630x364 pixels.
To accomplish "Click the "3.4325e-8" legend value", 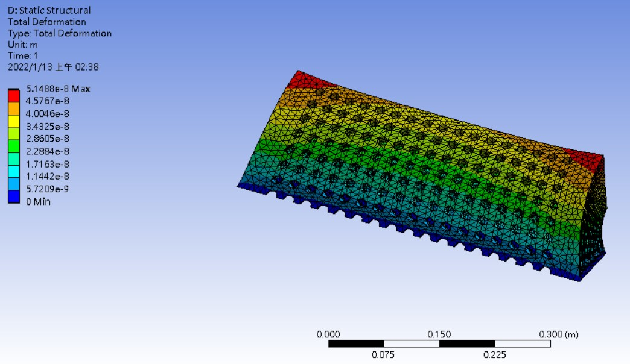I will 48,127.
